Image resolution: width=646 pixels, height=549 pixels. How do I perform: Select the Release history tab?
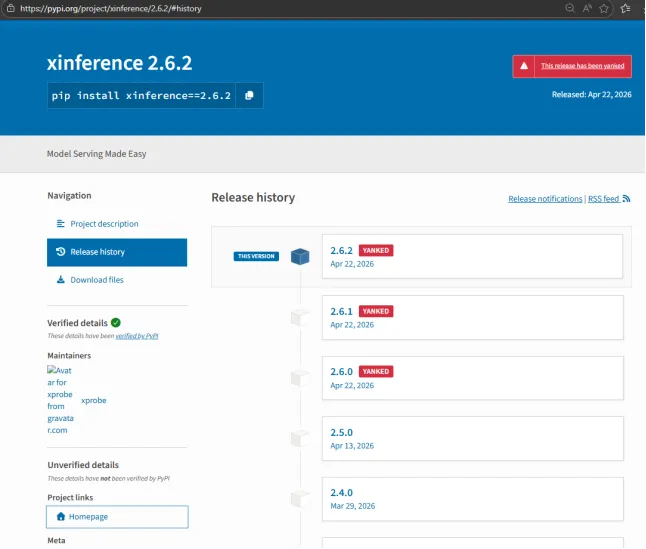(x=117, y=252)
